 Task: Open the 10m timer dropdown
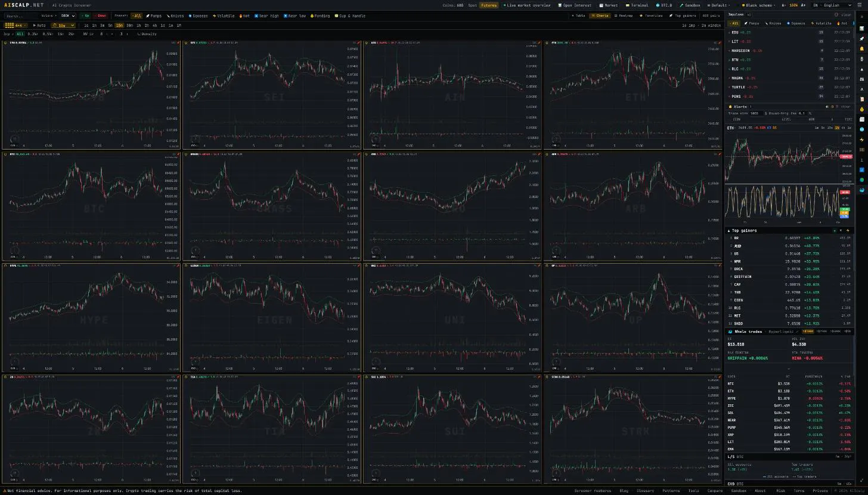[x=63, y=25]
